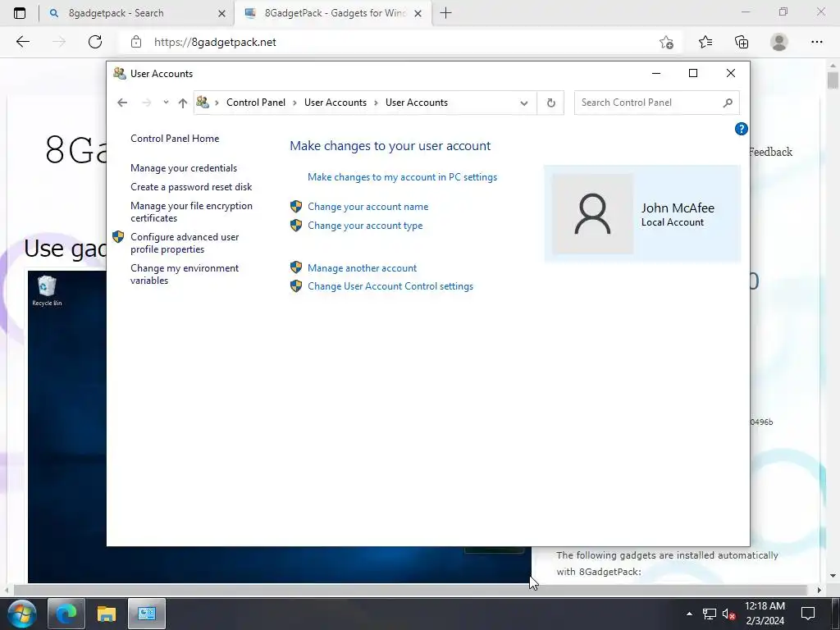Click Control Panel breadcrumb segment

[x=256, y=103]
